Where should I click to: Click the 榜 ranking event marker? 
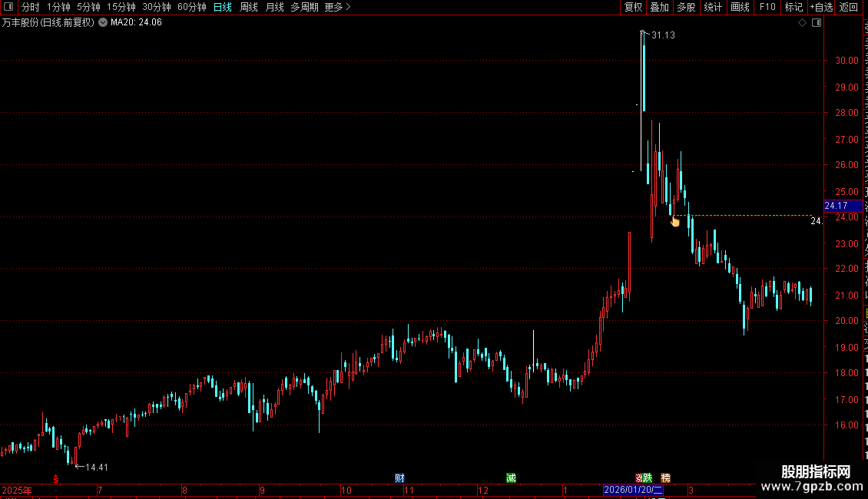(665, 478)
